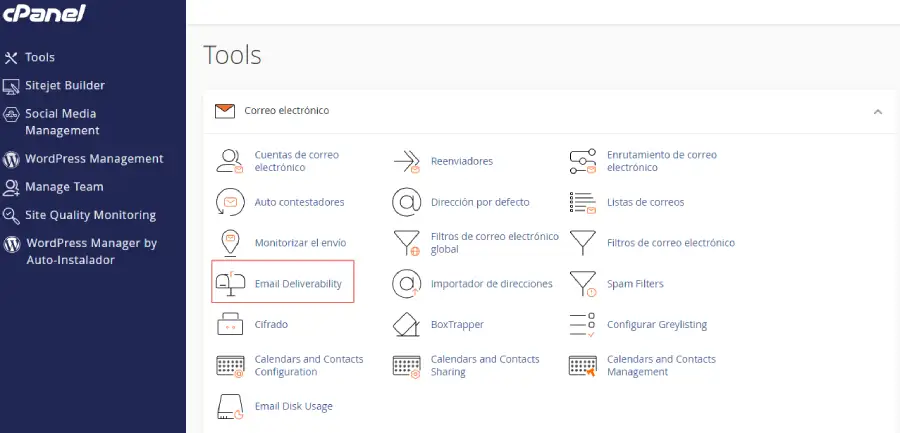
Task: Click the Reenviadores arrow icon
Action: 407,161
